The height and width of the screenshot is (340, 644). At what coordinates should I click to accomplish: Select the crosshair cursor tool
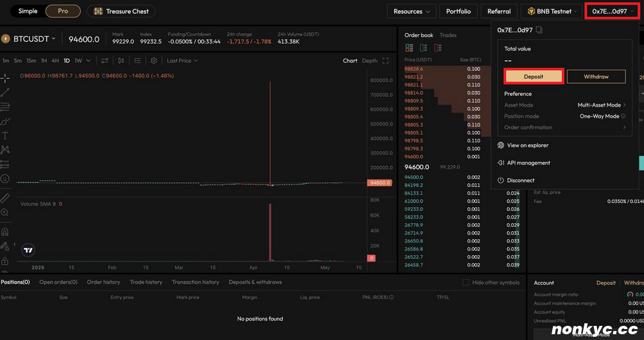tap(5, 78)
